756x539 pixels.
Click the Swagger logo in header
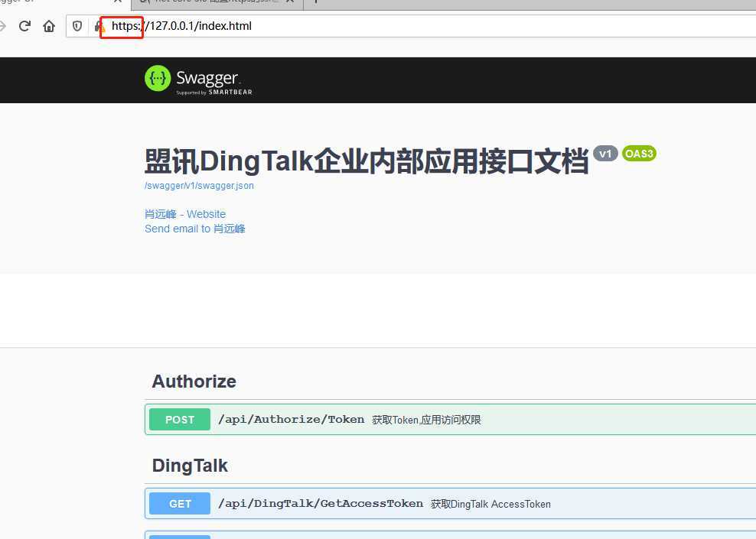(x=198, y=80)
